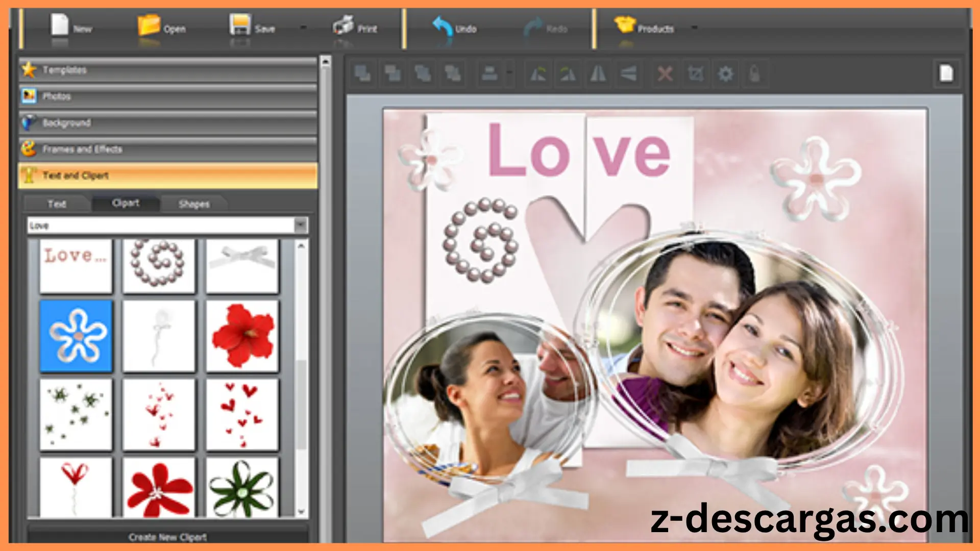The image size is (980, 551).
Task: Expand the Photos panel
Action: tap(168, 96)
